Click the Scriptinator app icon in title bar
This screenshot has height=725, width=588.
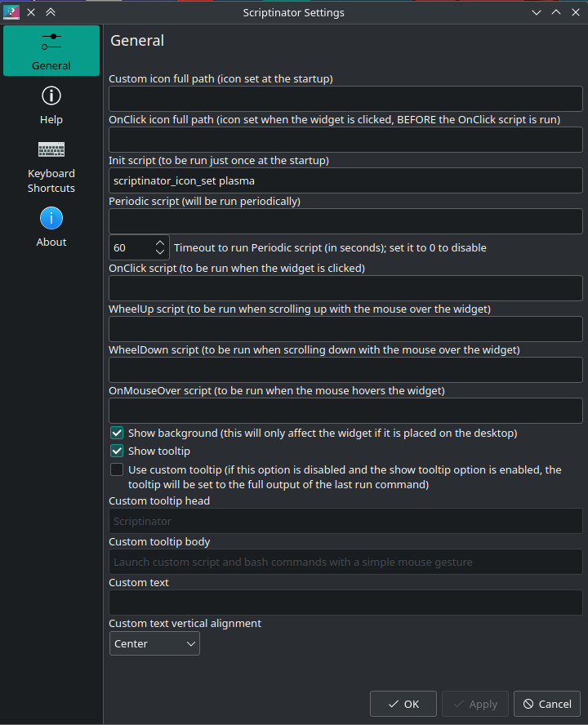(11, 12)
